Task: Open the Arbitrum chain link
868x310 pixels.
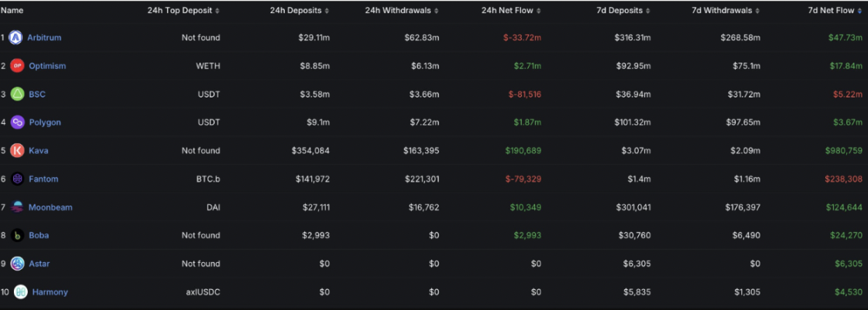Action: click(44, 38)
